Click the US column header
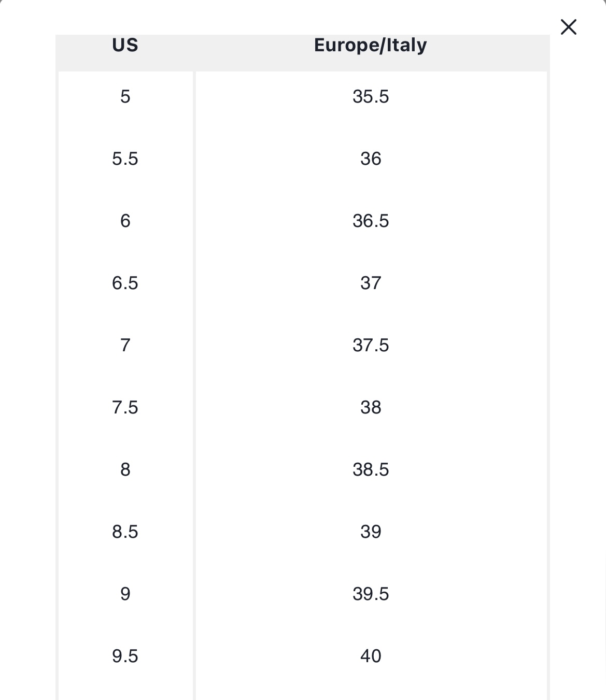 click(125, 45)
